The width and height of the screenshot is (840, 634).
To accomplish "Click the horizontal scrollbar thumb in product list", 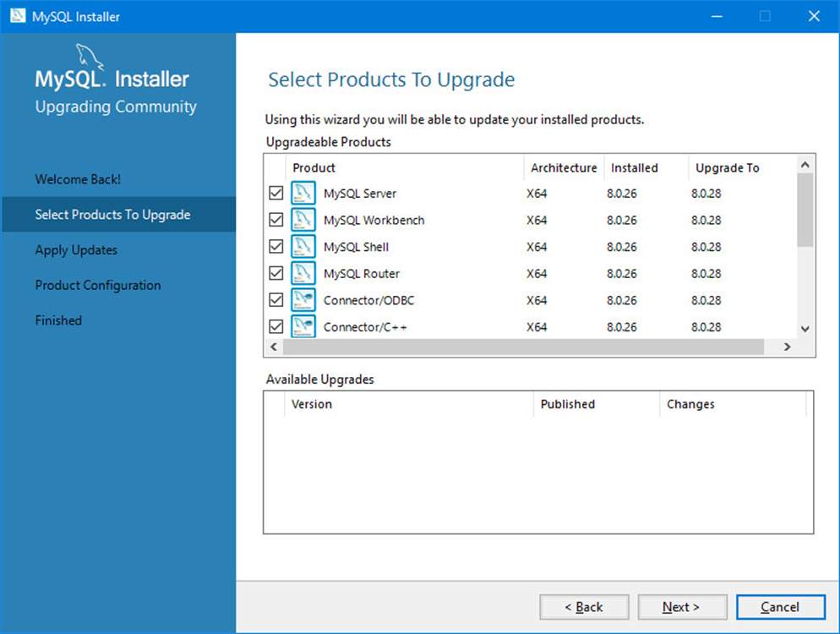I will [523, 347].
